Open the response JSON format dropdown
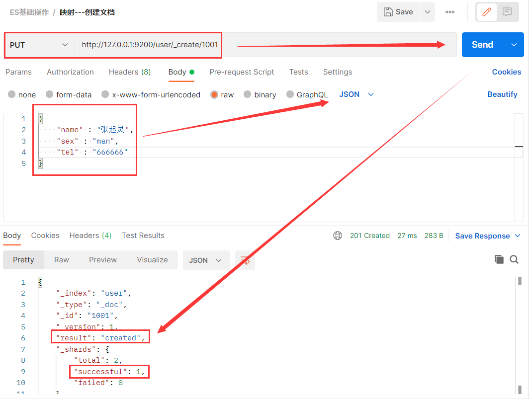The height and width of the screenshot is (399, 532). (x=206, y=260)
